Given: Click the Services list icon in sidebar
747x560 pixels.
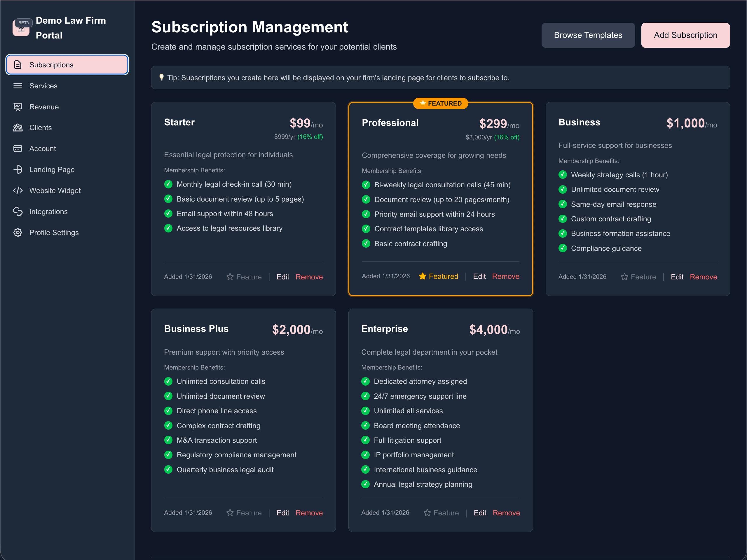Looking at the screenshot, I should 18,86.
